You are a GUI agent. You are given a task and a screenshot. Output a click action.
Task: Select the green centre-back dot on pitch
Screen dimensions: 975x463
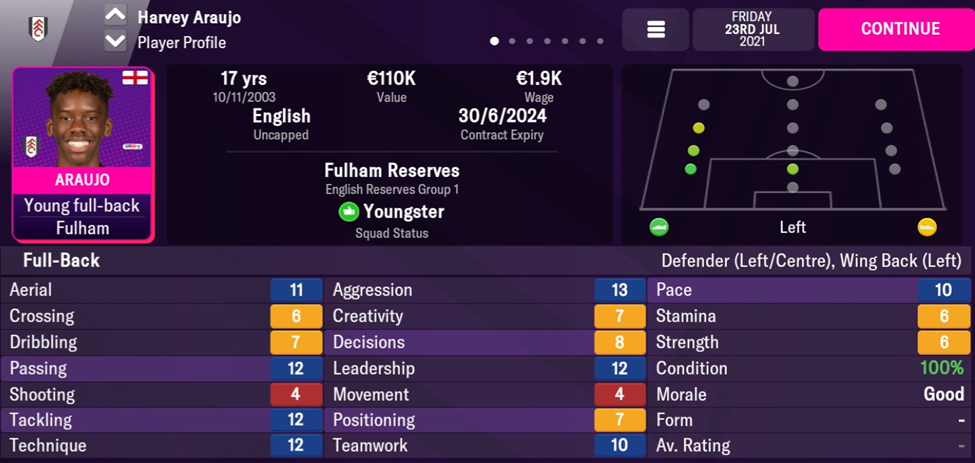click(x=792, y=169)
